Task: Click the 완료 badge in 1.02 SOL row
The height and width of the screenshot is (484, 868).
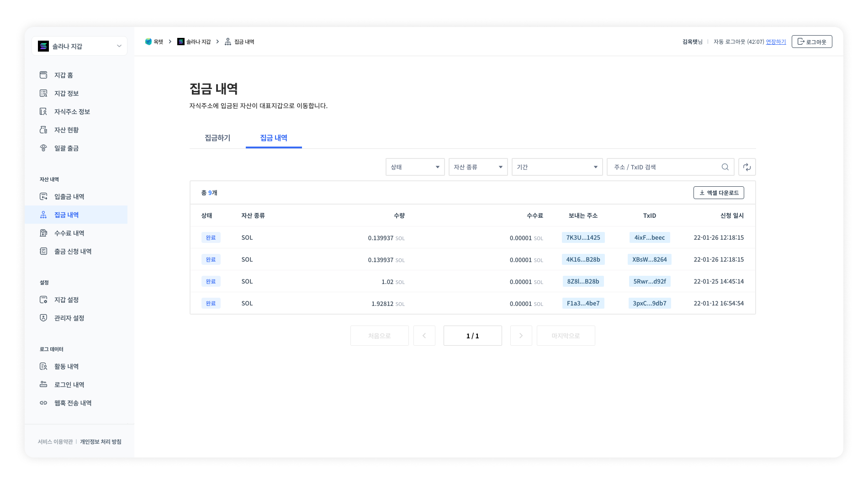Action: tap(211, 281)
